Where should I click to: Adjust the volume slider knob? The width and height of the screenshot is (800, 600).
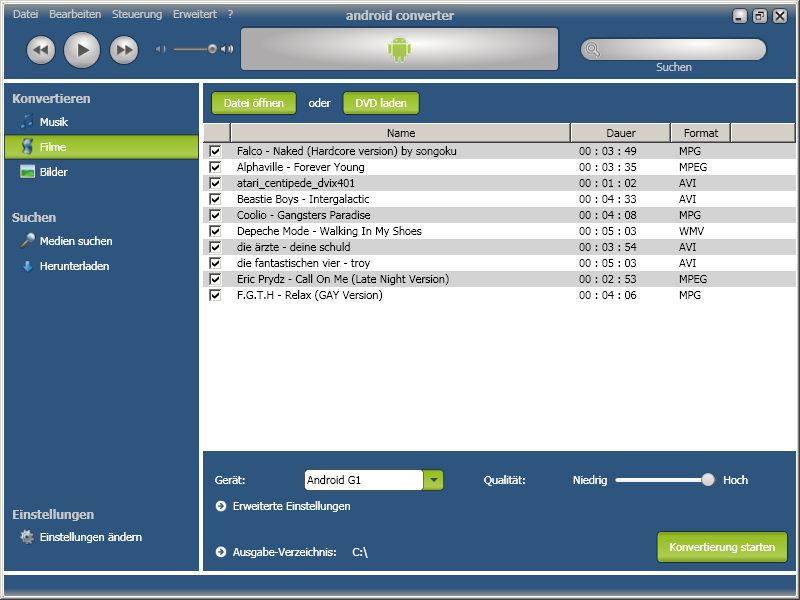(212, 49)
